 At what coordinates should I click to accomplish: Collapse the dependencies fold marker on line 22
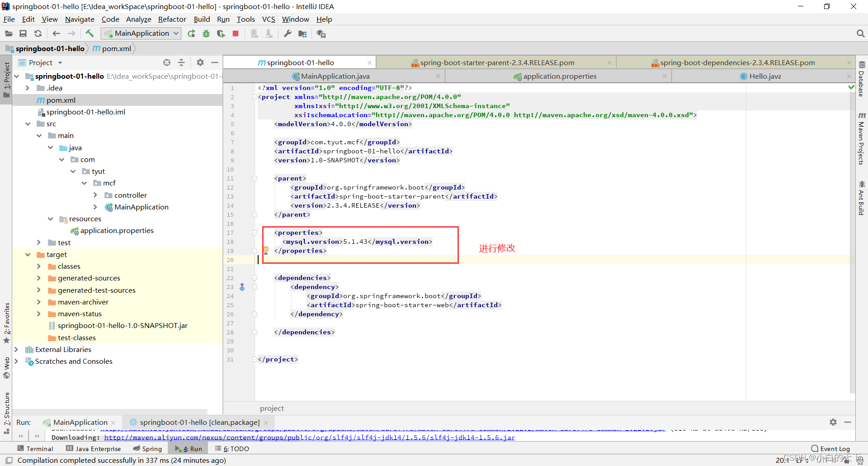point(255,278)
